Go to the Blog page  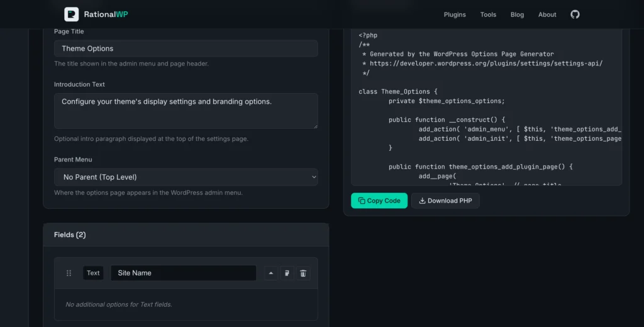tap(517, 14)
